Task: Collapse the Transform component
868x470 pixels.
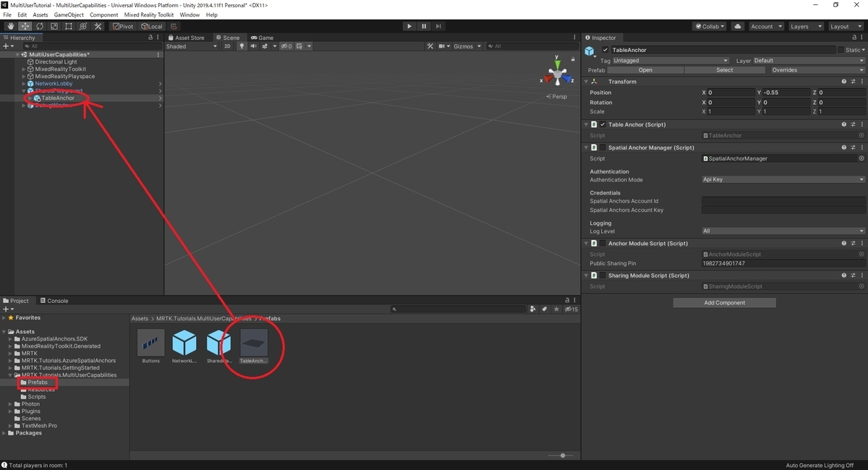Action: [587, 82]
